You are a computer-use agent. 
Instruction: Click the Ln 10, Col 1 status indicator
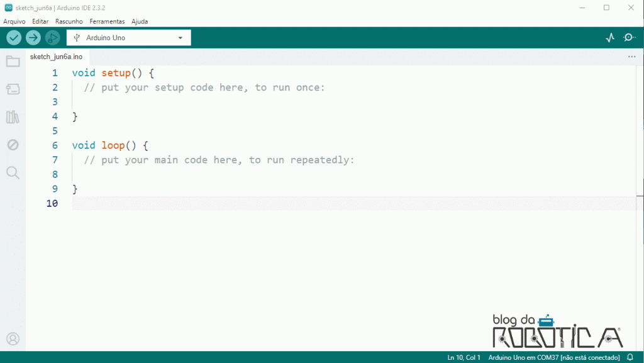(464, 357)
